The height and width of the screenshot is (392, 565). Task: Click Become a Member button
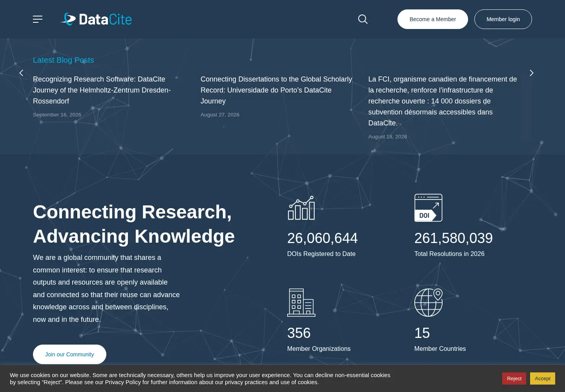433,19
